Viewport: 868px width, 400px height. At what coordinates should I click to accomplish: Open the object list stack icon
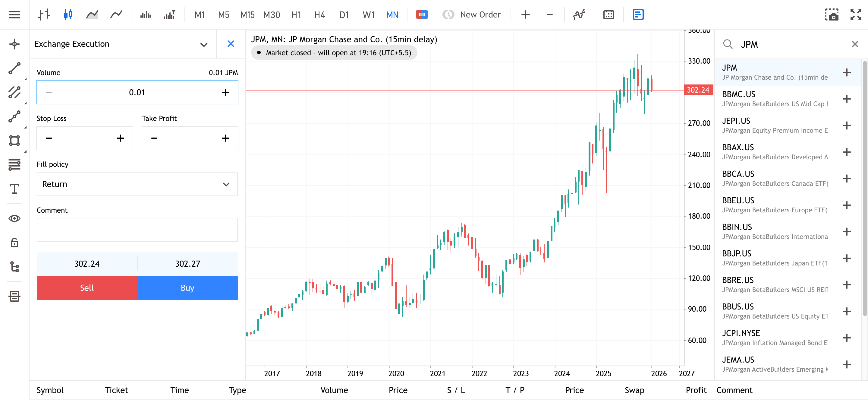point(14,297)
